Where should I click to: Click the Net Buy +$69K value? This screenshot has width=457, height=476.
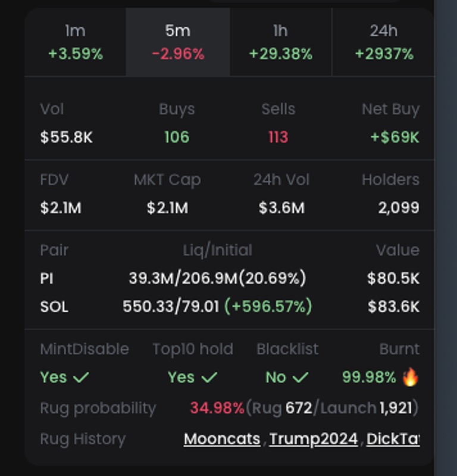[x=395, y=137]
